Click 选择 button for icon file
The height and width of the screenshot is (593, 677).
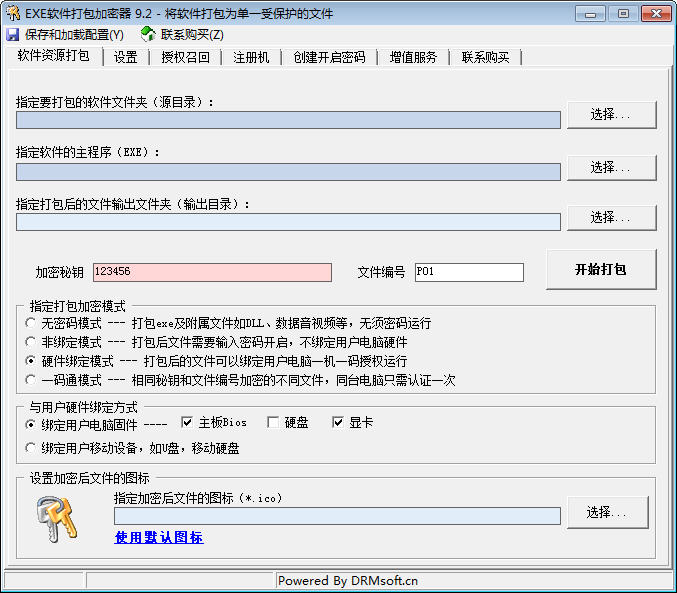(x=607, y=513)
